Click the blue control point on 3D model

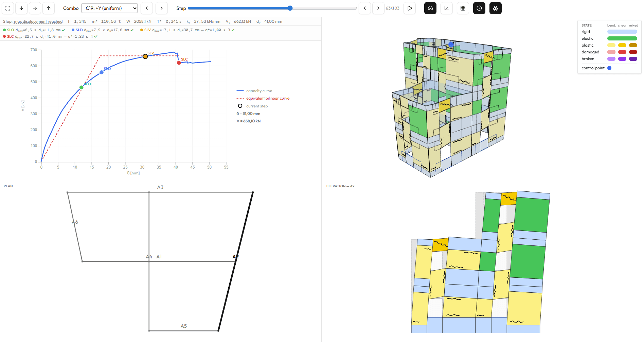[451, 45]
